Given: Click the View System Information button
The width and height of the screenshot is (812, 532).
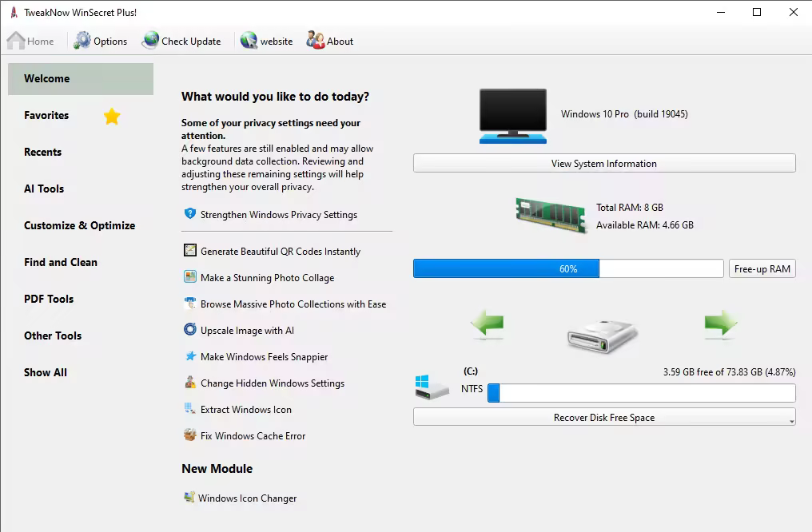Looking at the screenshot, I should click(603, 163).
